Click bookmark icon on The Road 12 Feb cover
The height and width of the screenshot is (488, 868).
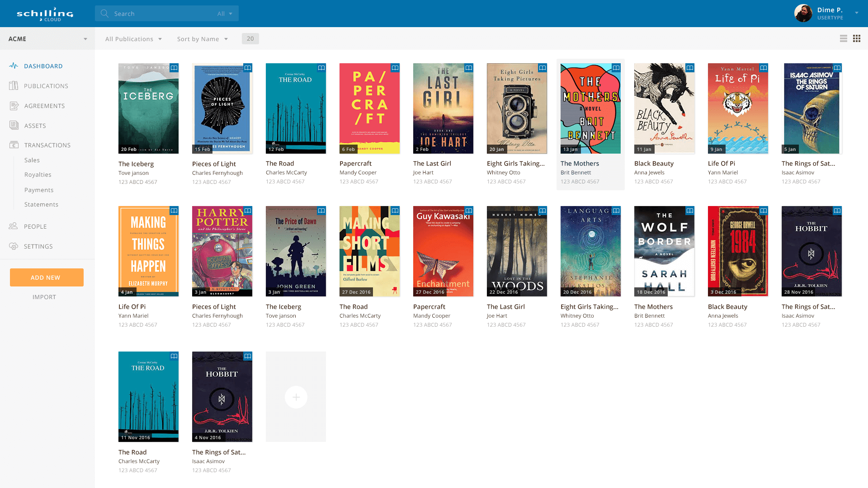[321, 68]
